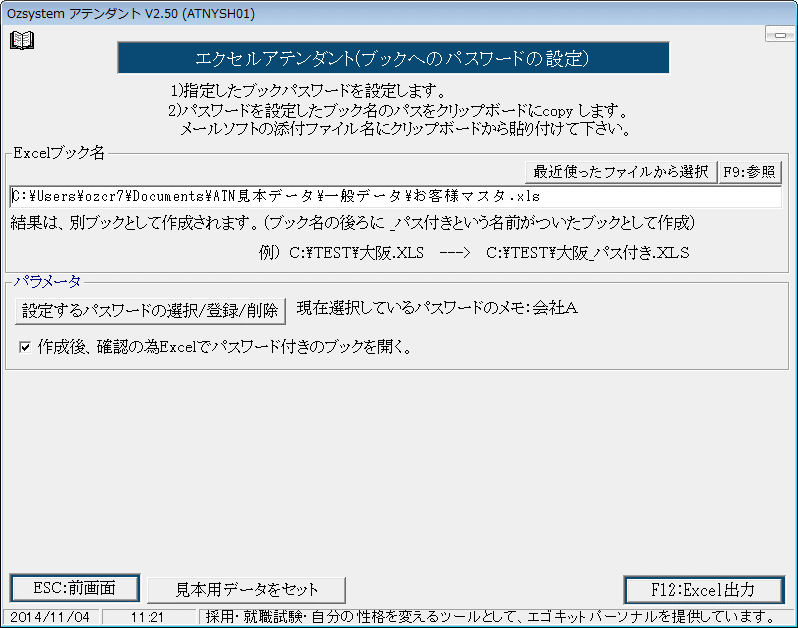The width and height of the screenshot is (798, 628).
Task: Click the open book icon at top left
Action: pos(22,40)
